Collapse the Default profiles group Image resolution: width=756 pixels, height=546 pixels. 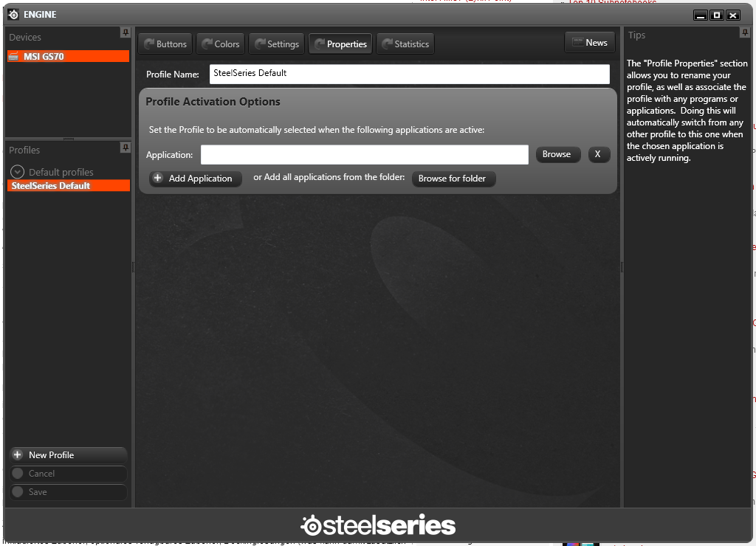18,172
